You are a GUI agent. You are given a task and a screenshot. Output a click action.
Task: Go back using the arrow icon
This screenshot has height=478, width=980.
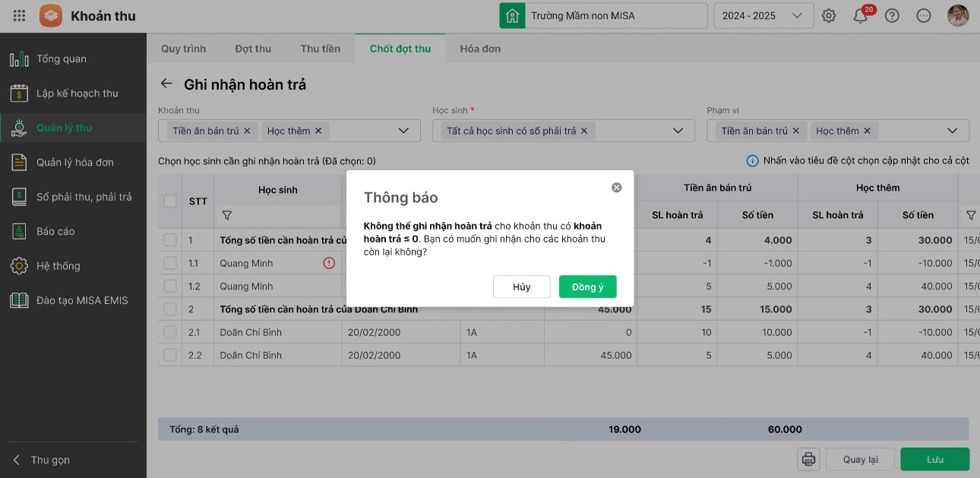coord(166,84)
